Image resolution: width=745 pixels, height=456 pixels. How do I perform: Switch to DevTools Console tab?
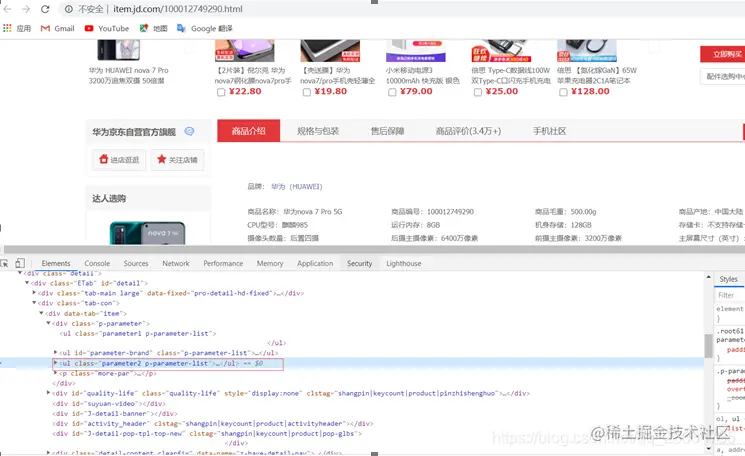[97, 263]
